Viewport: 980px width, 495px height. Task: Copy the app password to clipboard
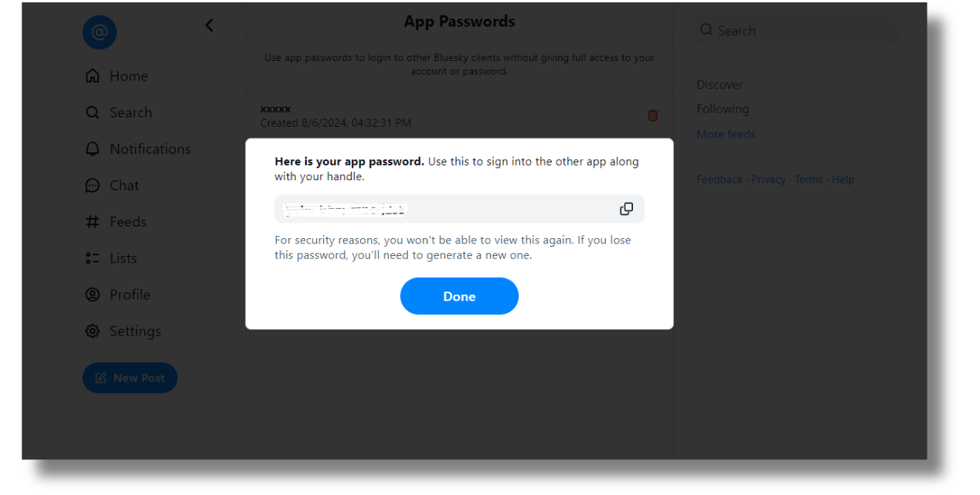tap(626, 209)
